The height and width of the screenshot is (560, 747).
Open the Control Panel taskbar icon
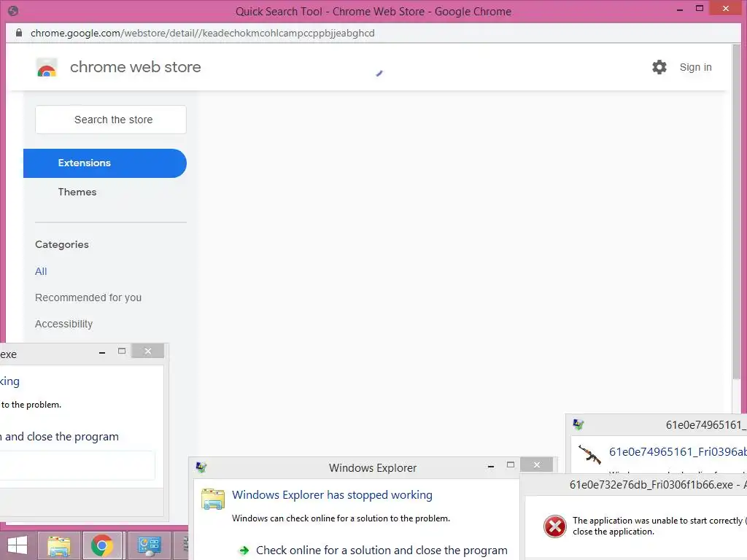coord(149,545)
